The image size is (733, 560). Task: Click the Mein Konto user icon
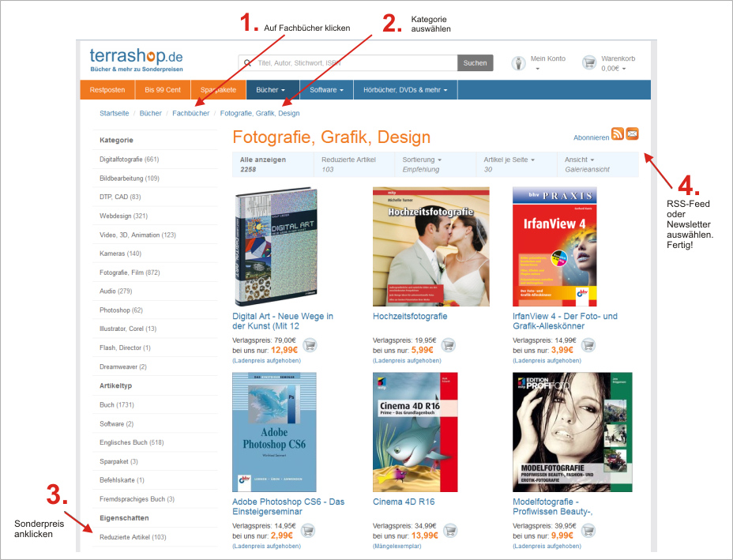pos(518,62)
